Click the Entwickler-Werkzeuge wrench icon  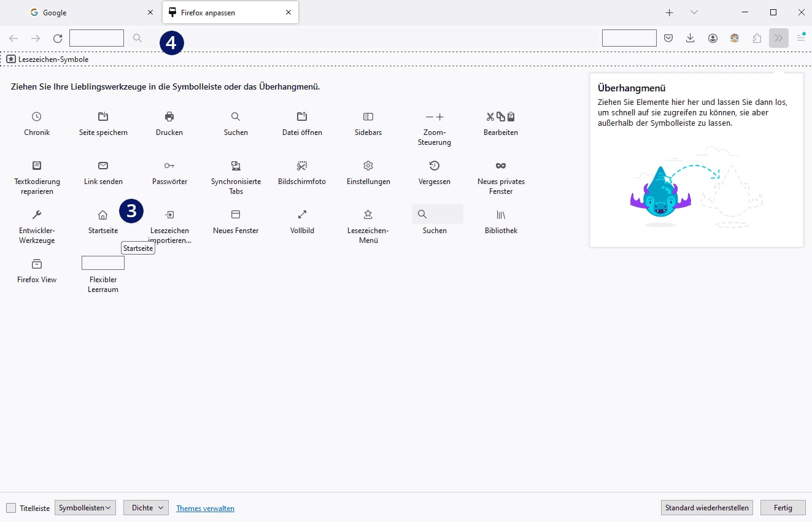coord(37,215)
